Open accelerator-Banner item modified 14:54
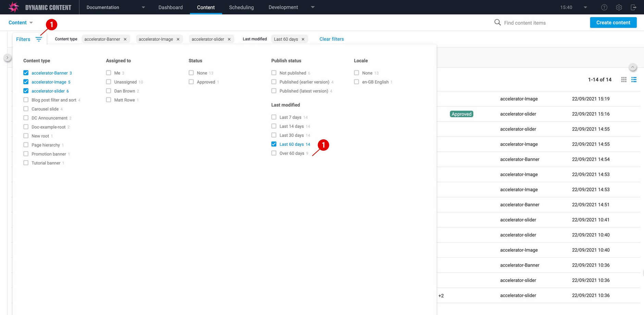Screen dimensions: 644x315 coord(539,159)
